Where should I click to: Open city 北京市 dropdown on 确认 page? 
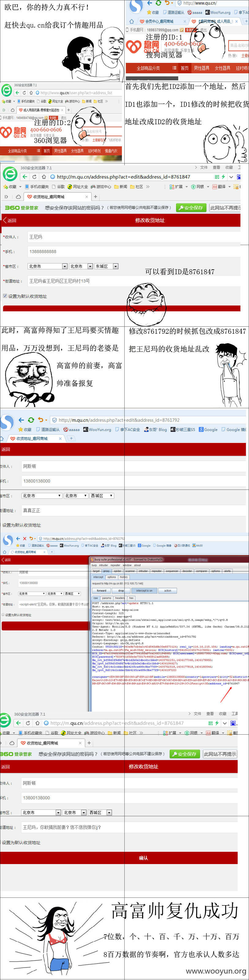point(74,813)
